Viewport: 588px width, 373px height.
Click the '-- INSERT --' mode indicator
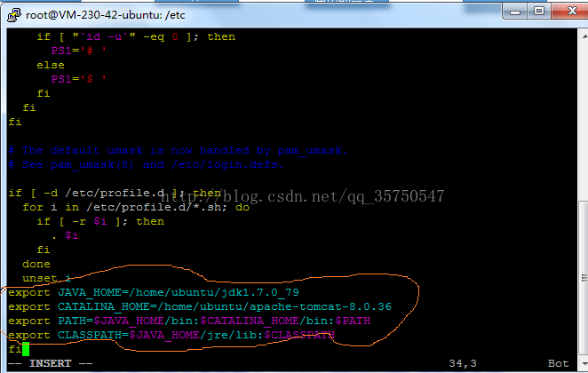[x=51, y=363]
